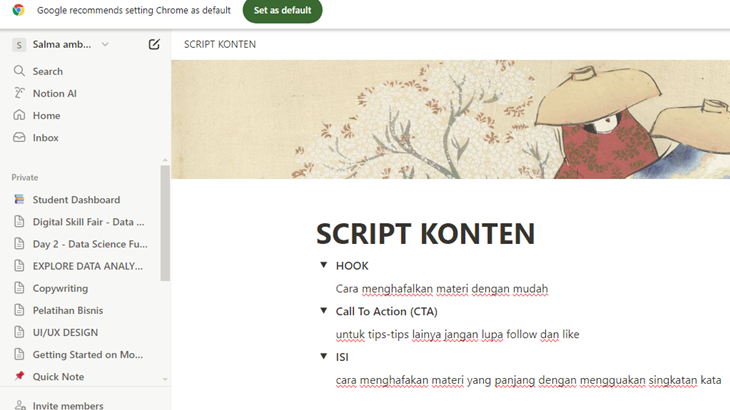Click the sidebar scroll down arrow
Image resolution: width=730 pixels, height=410 pixels.
165,379
